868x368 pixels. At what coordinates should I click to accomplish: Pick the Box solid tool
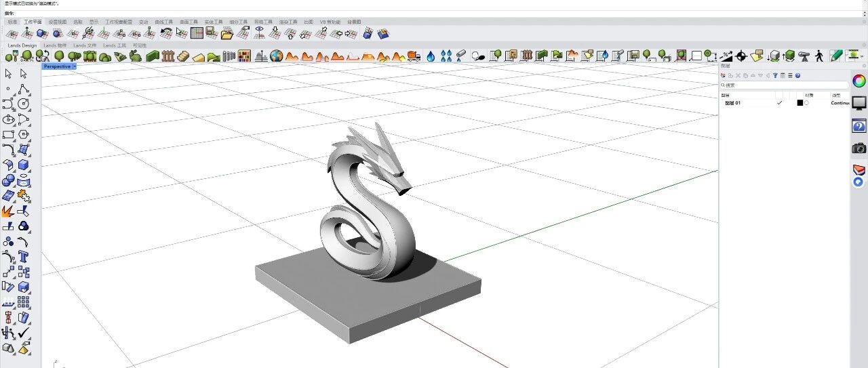pyautogui.click(x=24, y=165)
